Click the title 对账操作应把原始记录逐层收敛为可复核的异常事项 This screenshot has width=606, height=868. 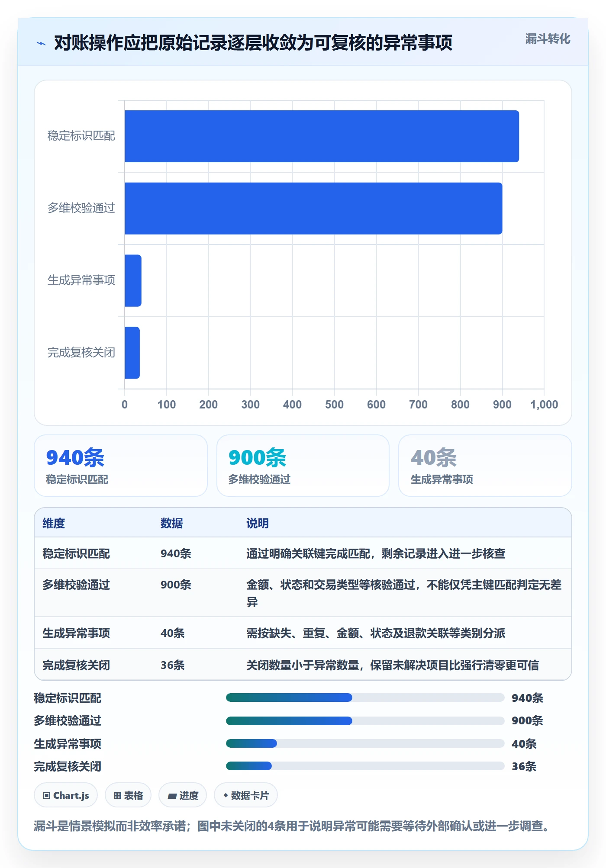click(x=253, y=43)
